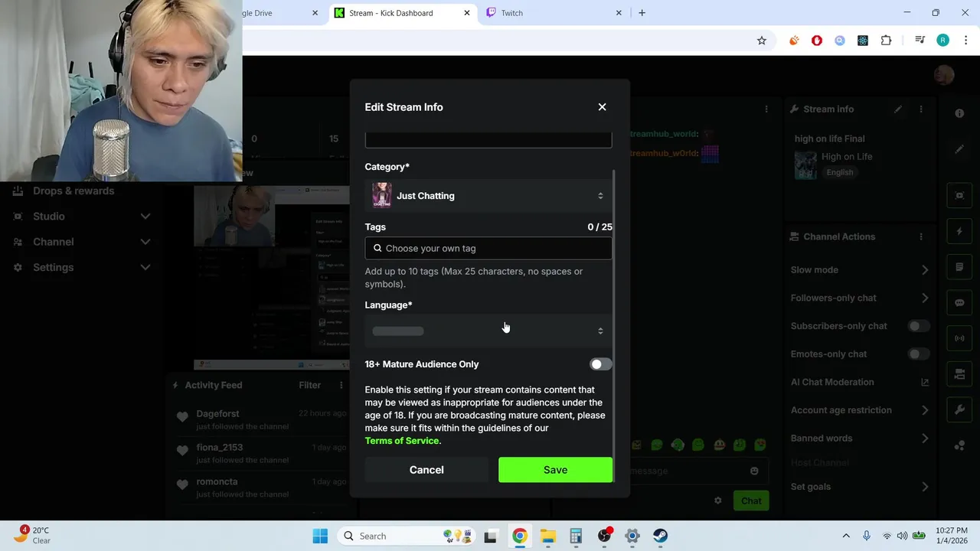Close the Kick Dashboard browser tab
The width and height of the screenshot is (980, 551).
point(467,13)
